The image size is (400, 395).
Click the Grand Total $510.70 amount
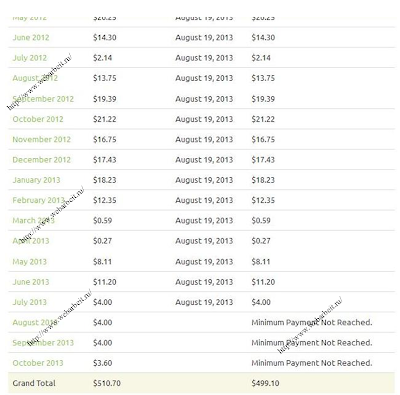pos(107,383)
